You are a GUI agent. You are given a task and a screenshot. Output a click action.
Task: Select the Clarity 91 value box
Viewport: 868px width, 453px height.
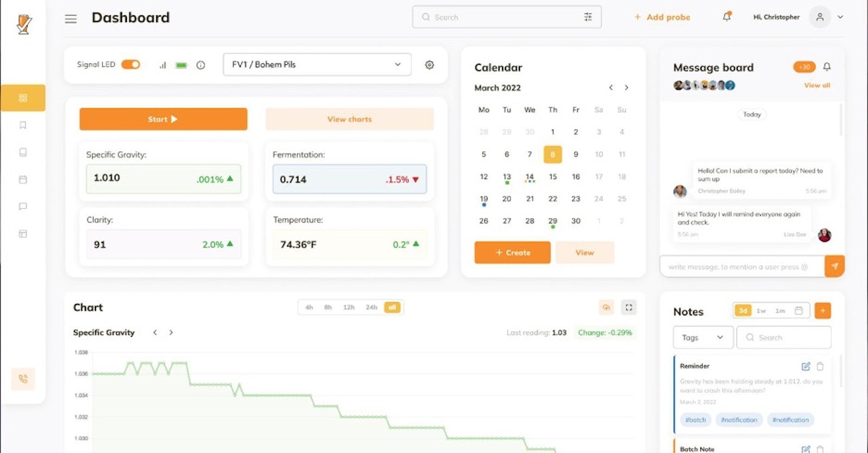164,245
